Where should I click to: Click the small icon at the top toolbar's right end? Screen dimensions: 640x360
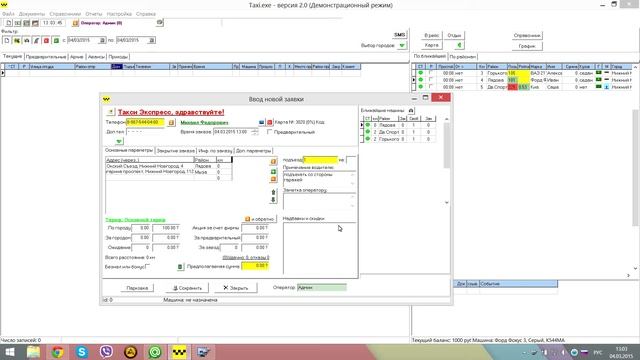pyautogui.click(x=160, y=22)
